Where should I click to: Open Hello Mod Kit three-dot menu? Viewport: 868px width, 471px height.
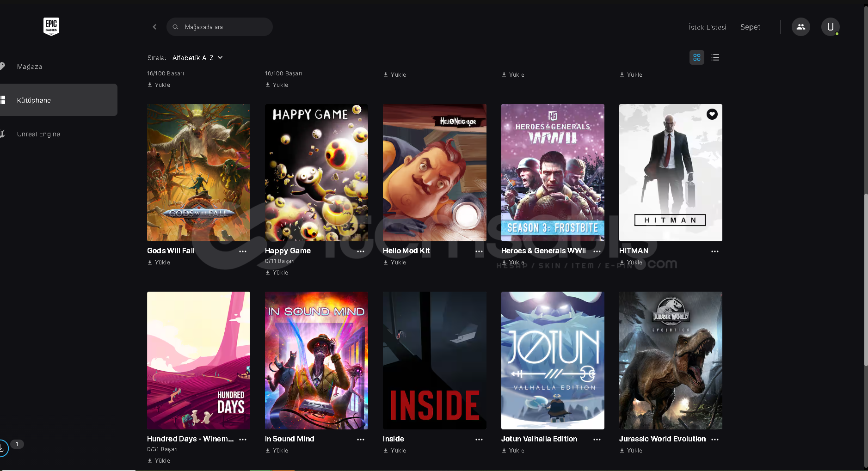[479, 251]
